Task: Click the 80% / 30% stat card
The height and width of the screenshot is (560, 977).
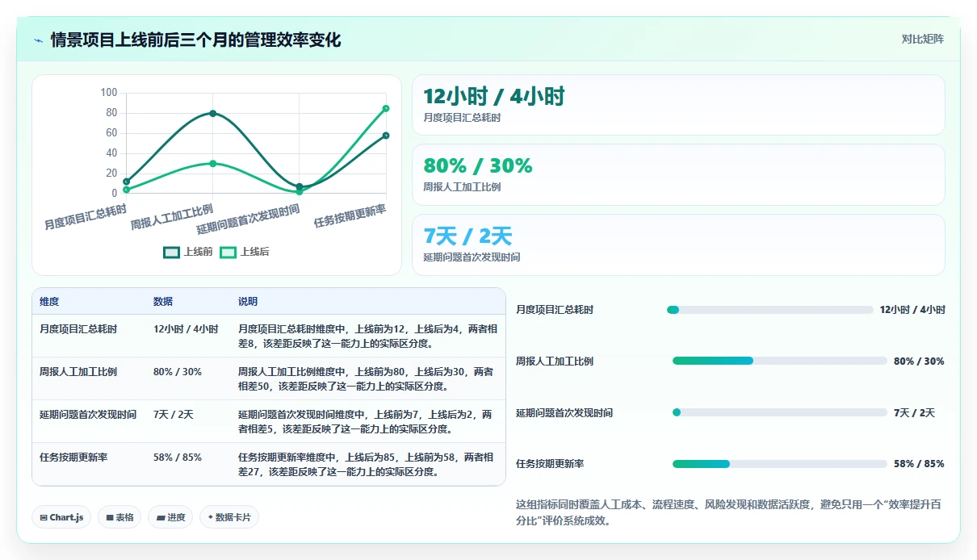Action: click(678, 174)
